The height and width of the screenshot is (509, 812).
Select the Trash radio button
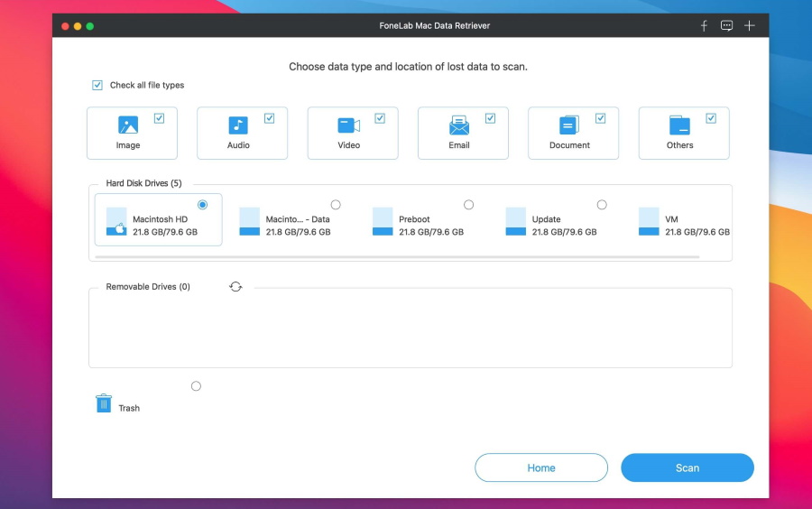pyautogui.click(x=196, y=385)
